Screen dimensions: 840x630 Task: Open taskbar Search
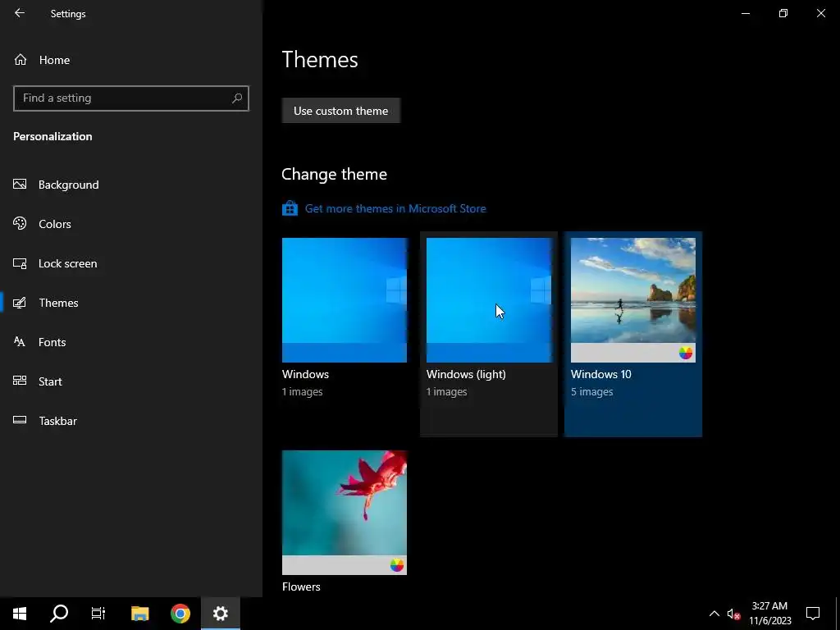click(x=59, y=614)
